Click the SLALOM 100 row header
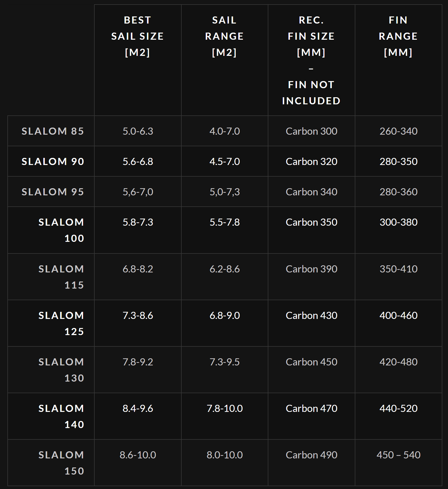Screen dimensions: 448x489 point(61,230)
